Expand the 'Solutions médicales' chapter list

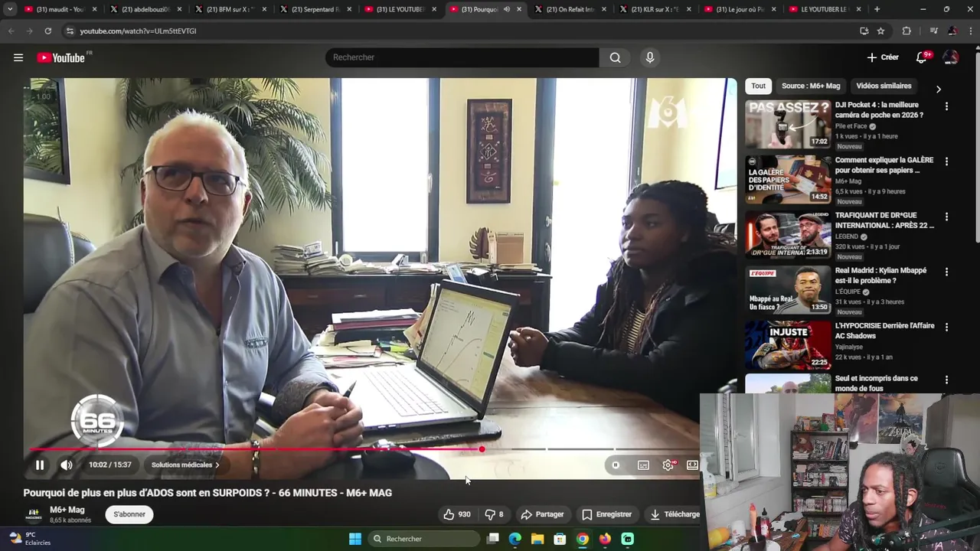point(185,465)
